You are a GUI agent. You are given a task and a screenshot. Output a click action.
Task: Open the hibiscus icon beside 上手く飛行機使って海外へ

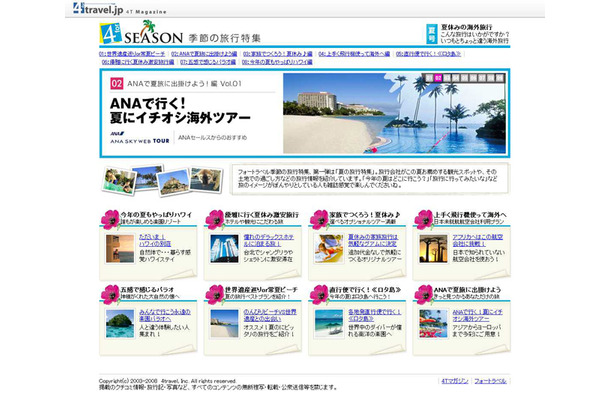[424, 219]
